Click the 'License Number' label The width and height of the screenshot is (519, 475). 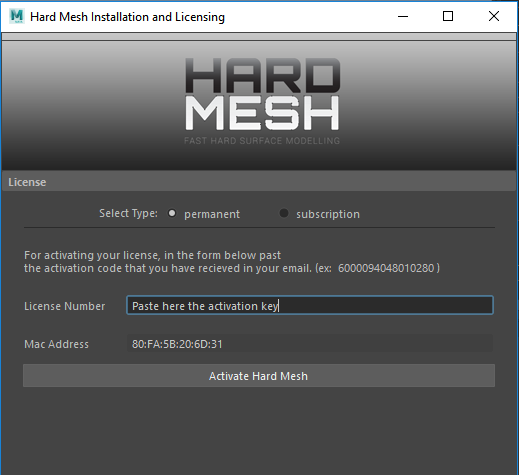64,306
